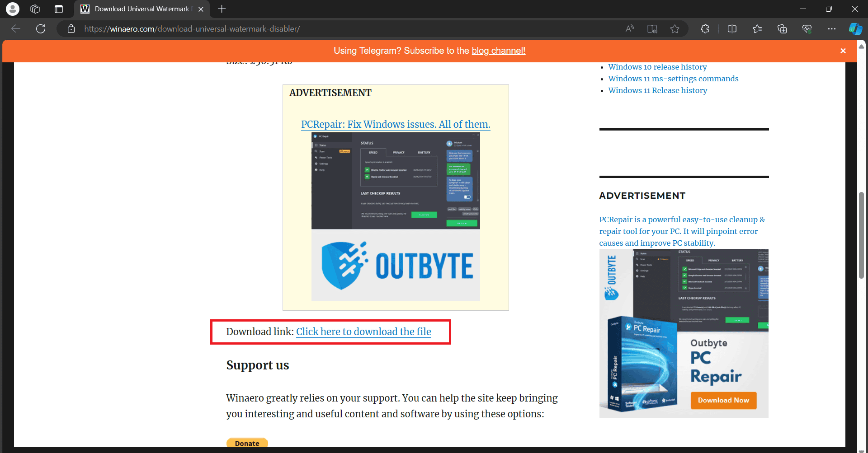The width and height of the screenshot is (868, 453).
Task: Open Windows 10 release history link
Action: pos(657,67)
